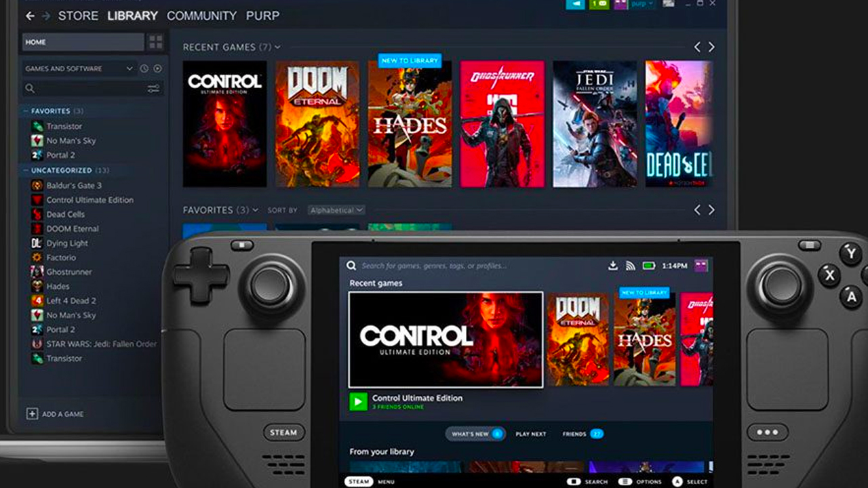Click the downloads icon on Steam Deck status bar
The height and width of the screenshot is (488, 868).
point(612,266)
